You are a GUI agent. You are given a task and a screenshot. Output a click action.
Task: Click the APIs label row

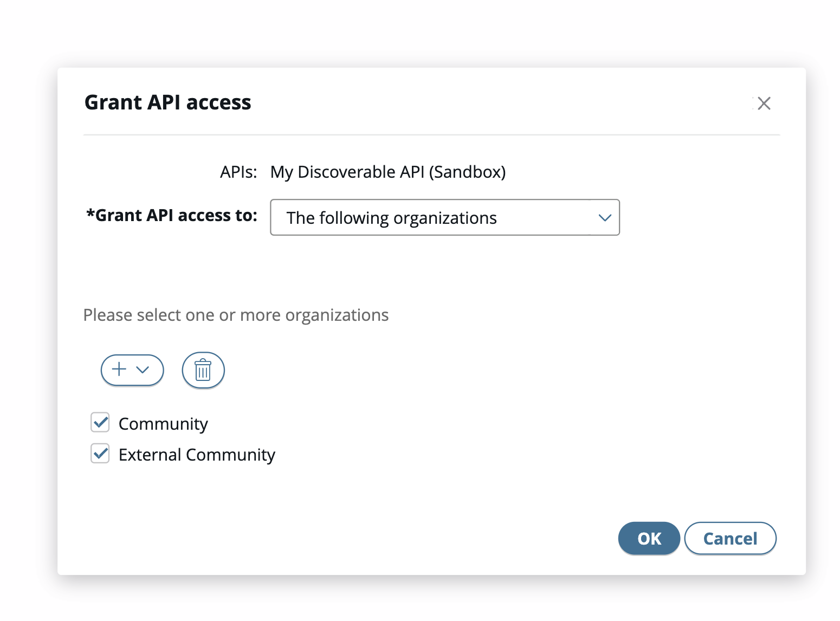coord(238,172)
